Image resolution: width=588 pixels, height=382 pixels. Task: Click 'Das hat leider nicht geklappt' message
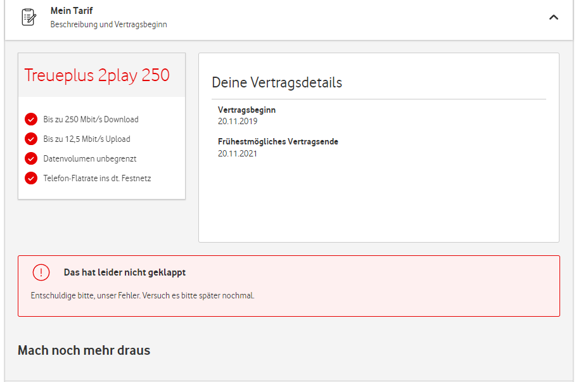pyautogui.click(x=125, y=272)
